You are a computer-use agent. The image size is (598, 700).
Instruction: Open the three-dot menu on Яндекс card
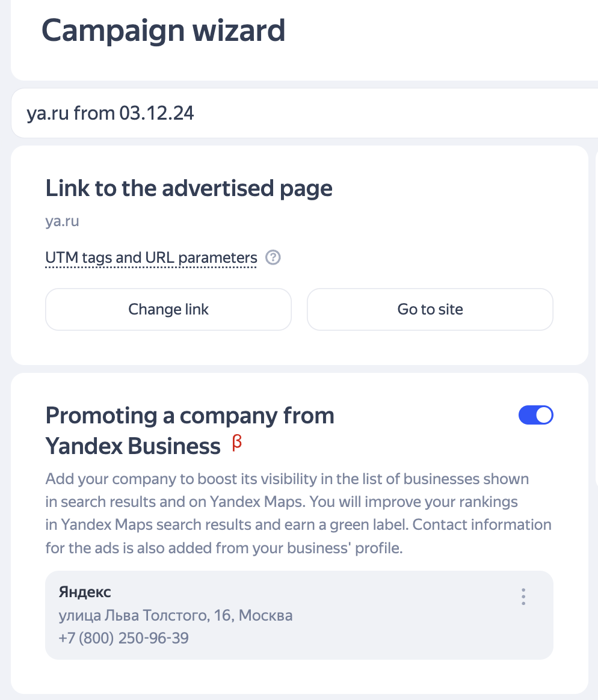point(523,597)
